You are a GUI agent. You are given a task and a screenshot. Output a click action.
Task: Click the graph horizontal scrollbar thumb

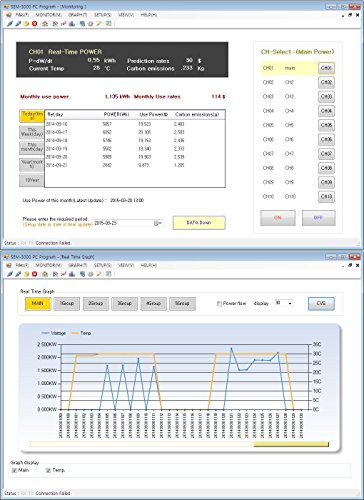(291, 444)
